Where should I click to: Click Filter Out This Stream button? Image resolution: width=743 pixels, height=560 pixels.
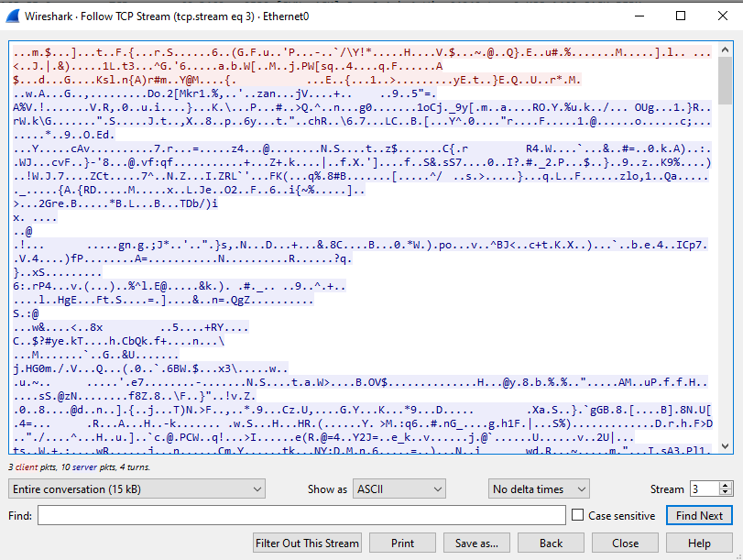[307, 543]
